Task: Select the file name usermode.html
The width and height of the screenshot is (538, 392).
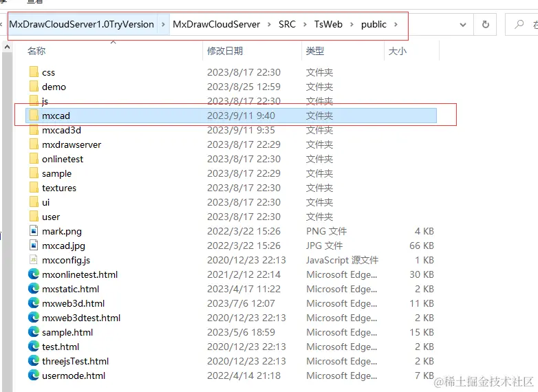Action: click(x=74, y=375)
